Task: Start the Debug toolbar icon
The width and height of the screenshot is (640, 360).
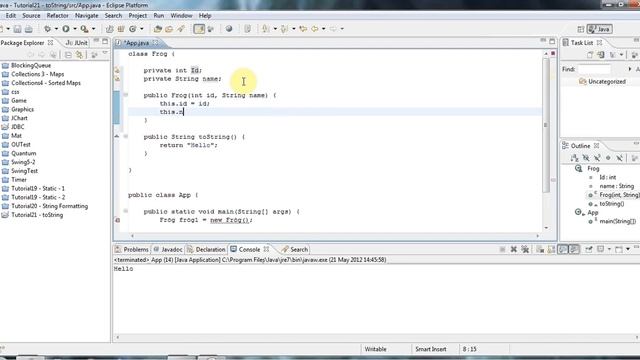Action: (47, 29)
